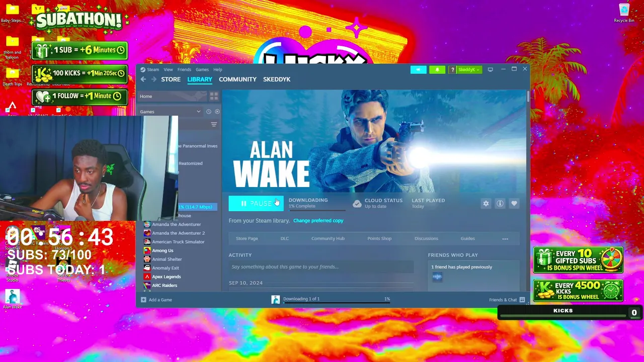Image resolution: width=644 pixels, height=362 pixels.
Task: Expand more links with the three dots
Action: pyautogui.click(x=505, y=239)
